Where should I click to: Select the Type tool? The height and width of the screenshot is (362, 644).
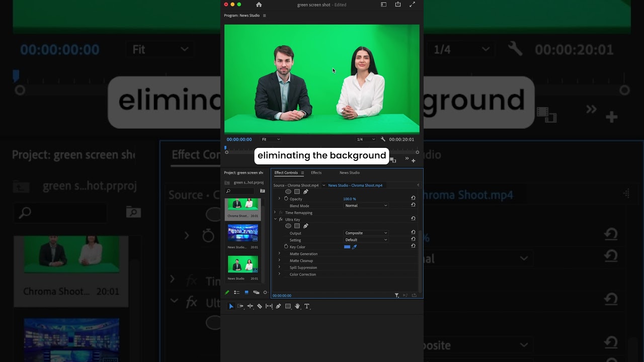pyautogui.click(x=307, y=306)
